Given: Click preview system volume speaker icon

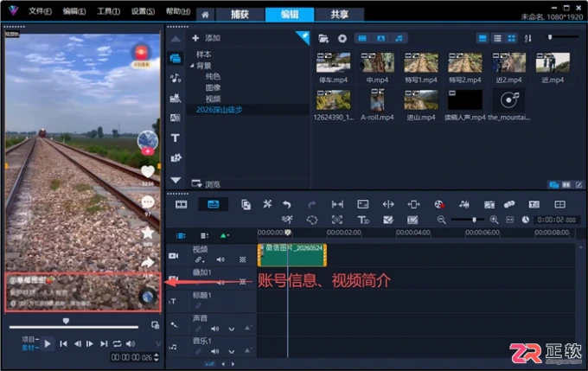Looking at the screenshot, I should [x=131, y=343].
